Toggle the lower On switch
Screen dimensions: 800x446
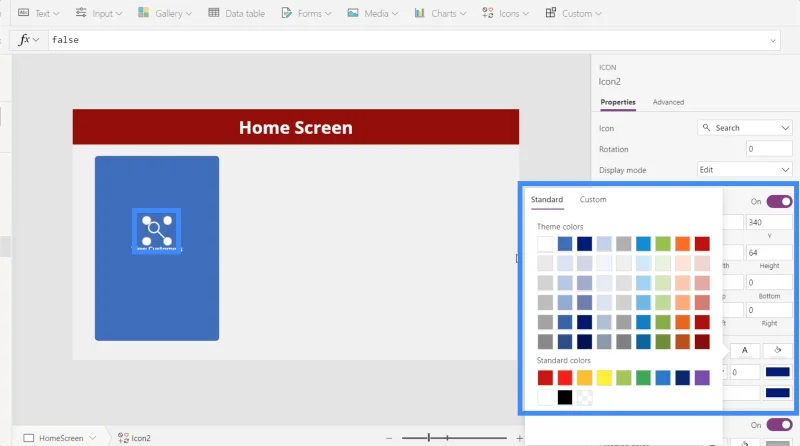tap(779, 425)
